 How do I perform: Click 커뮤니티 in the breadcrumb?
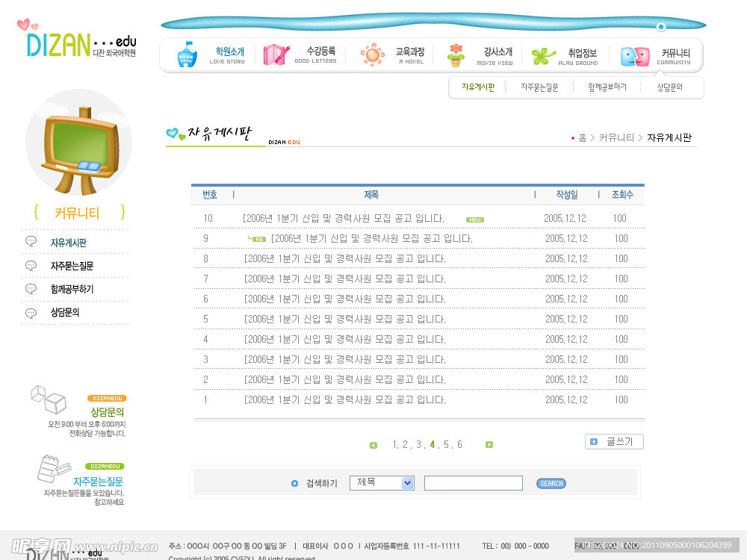click(616, 137)
